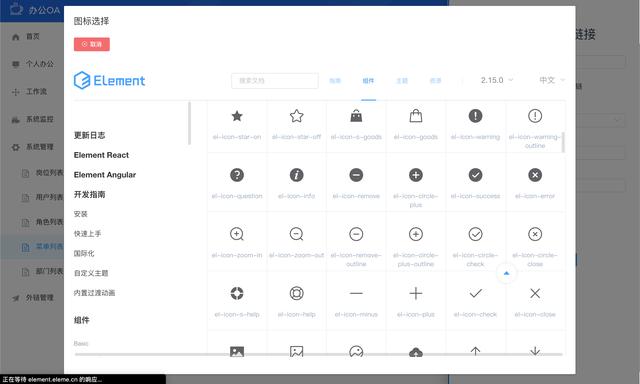Screen dimensions: 640x384
Task: Choose the el-icon-info circle icon
Action: 296,175
